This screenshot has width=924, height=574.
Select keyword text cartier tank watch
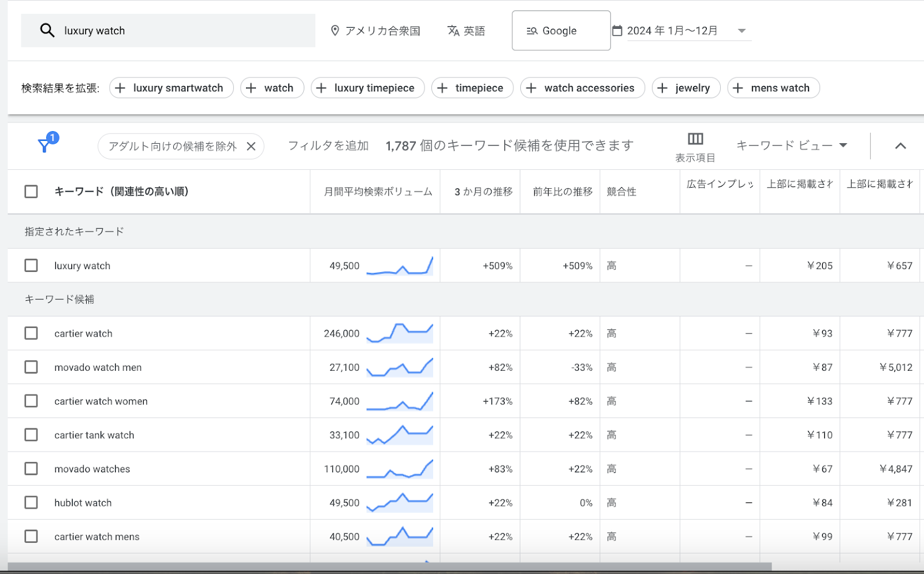coord(94,435)
